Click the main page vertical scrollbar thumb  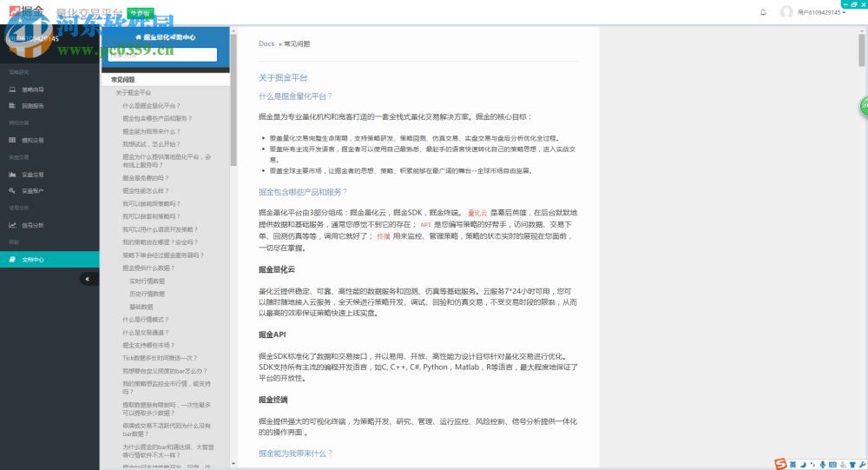[x=862, y=50]
